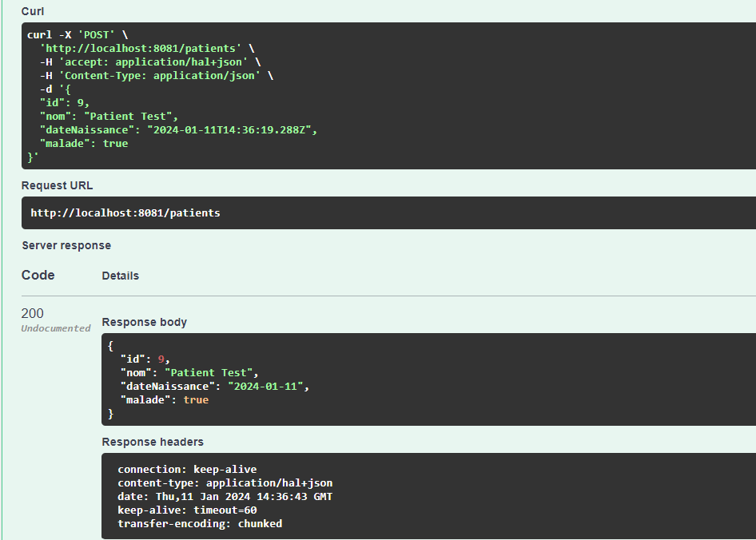This screenshot has height=540, width=756.
Task: Click the 'Details' column header
Action: 121,276
